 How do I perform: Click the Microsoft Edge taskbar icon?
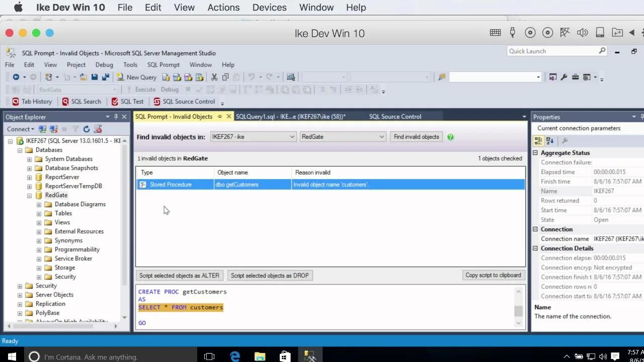click(235, 356)
